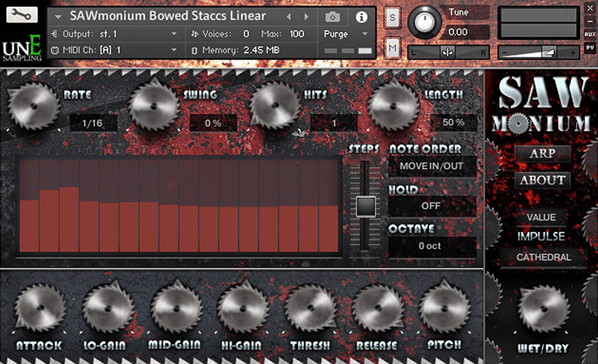
Task: Click the CATHEDRAL impulse selector
Action: pyautogui.click(x=543, y=257)
